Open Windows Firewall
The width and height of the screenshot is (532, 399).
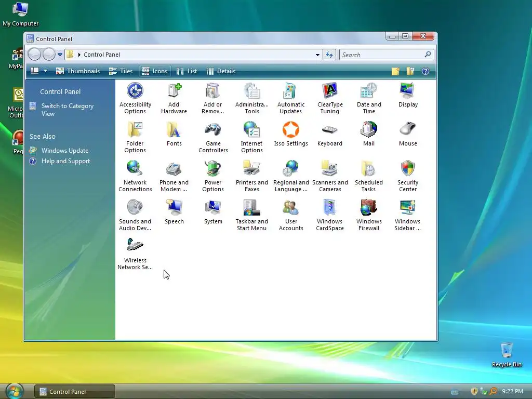369,216
